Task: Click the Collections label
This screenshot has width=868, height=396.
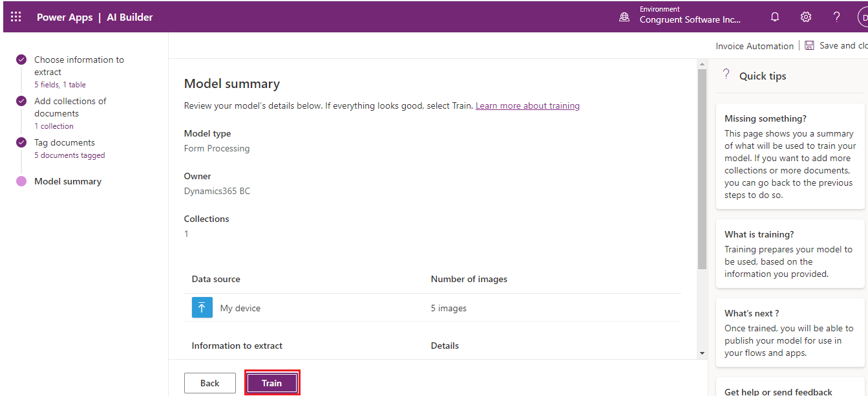Action: [x=207, y=219]
